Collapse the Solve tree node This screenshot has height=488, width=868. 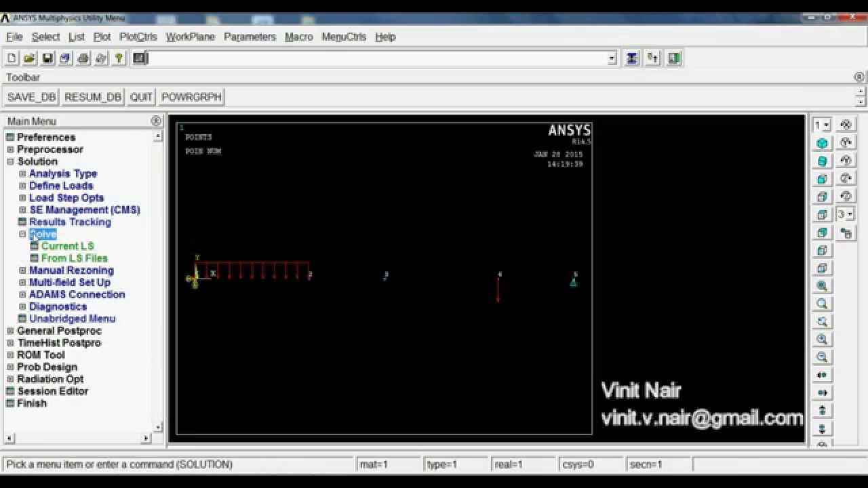tap(22, 235)
